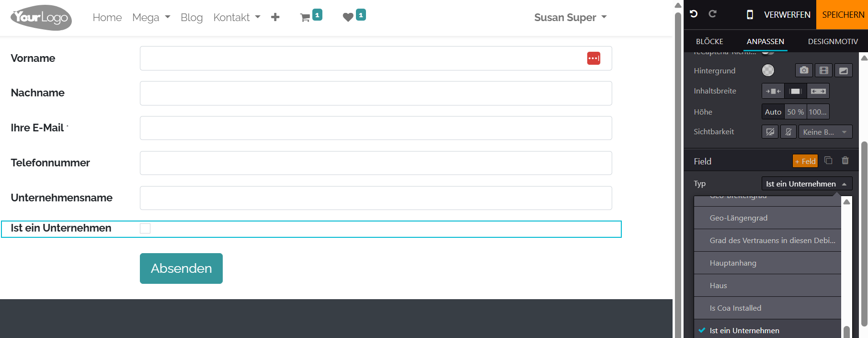Open the Hintergrund color picker swatch
Screen dimensions: 868x338
click(x=768, y=70)
